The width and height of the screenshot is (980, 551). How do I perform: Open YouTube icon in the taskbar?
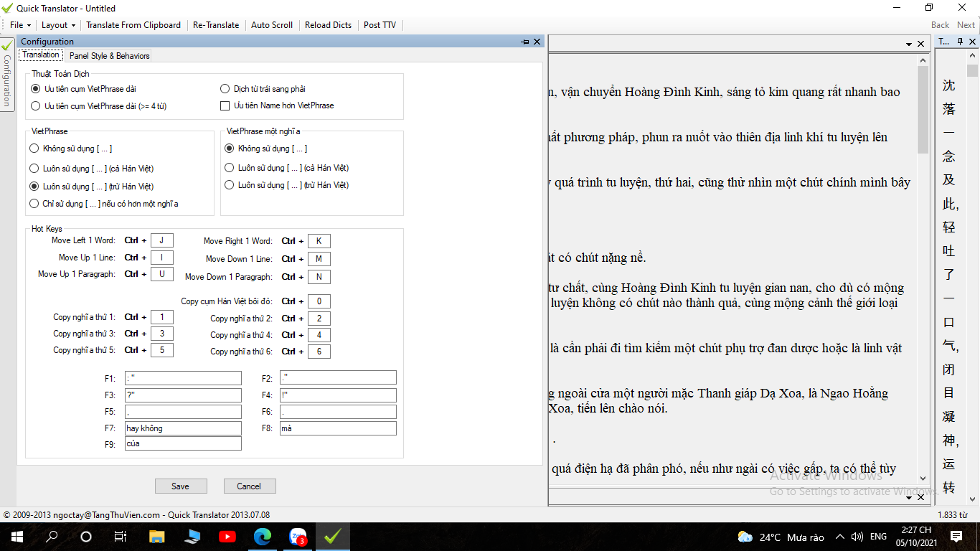click(227, 537)
